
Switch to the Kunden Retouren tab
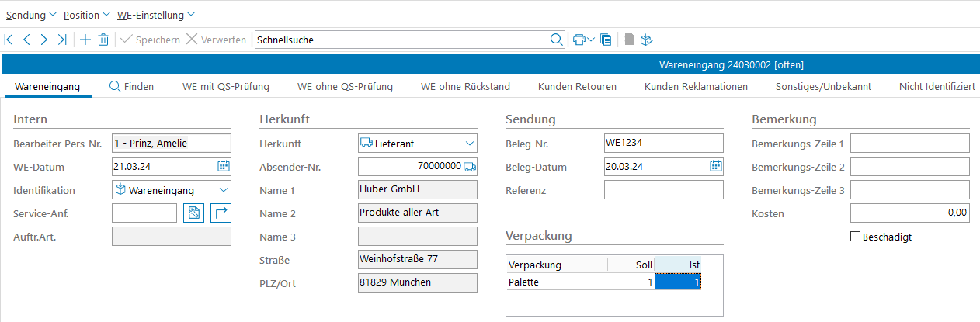pos(577,86)
